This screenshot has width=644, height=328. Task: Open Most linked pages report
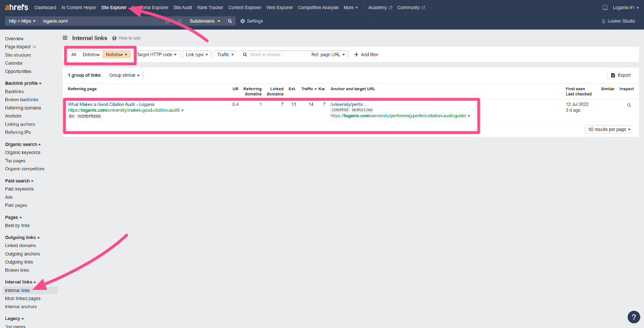click(23, 298)
